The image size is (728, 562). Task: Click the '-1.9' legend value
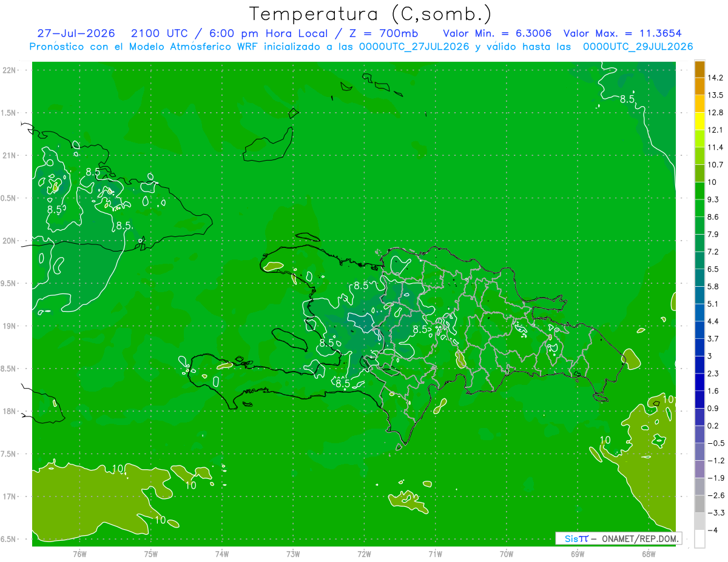pyautogui.click(x=715, y=478)
